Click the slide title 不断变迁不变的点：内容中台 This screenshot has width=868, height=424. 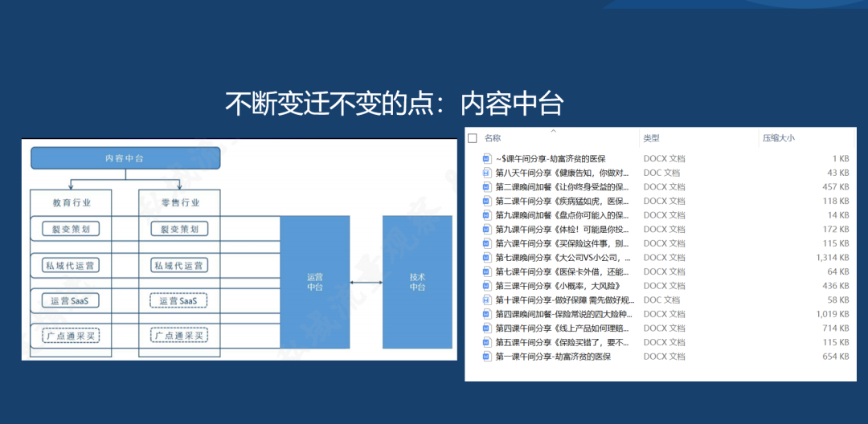pyautogui.click(x=394, y=104)
